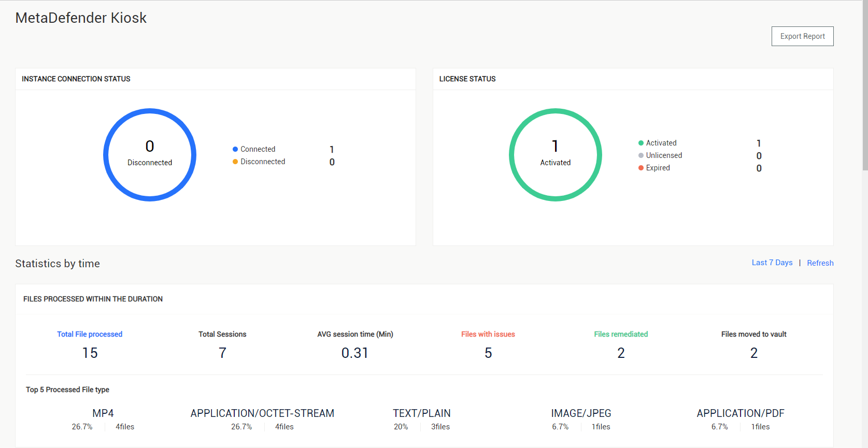Click the Files moved to vault label

pos(753,334)
